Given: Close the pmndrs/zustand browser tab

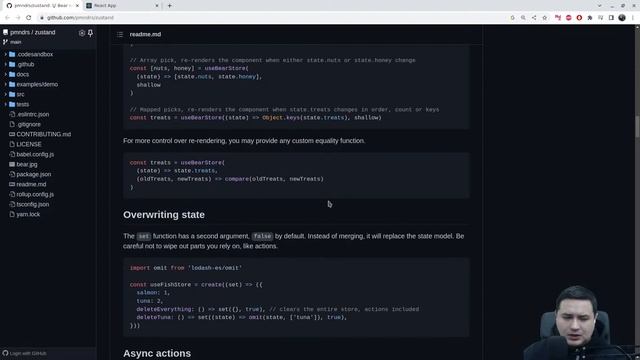Looking at the screenshot, I should (78, 6).
